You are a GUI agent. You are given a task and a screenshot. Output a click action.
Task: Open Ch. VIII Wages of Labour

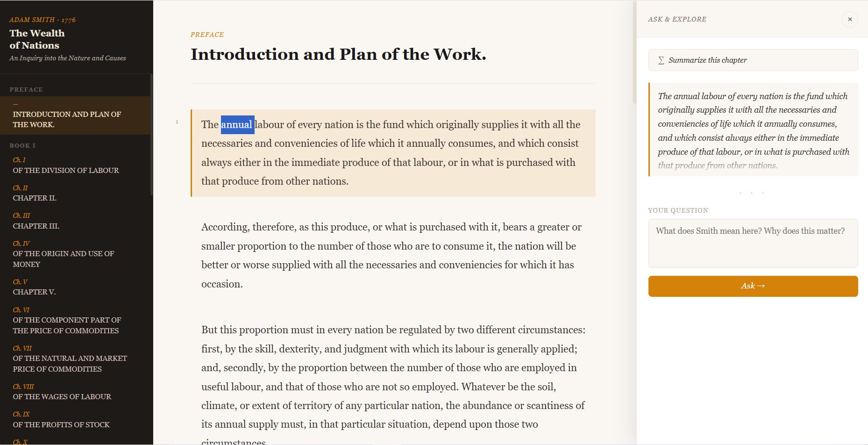62,392
